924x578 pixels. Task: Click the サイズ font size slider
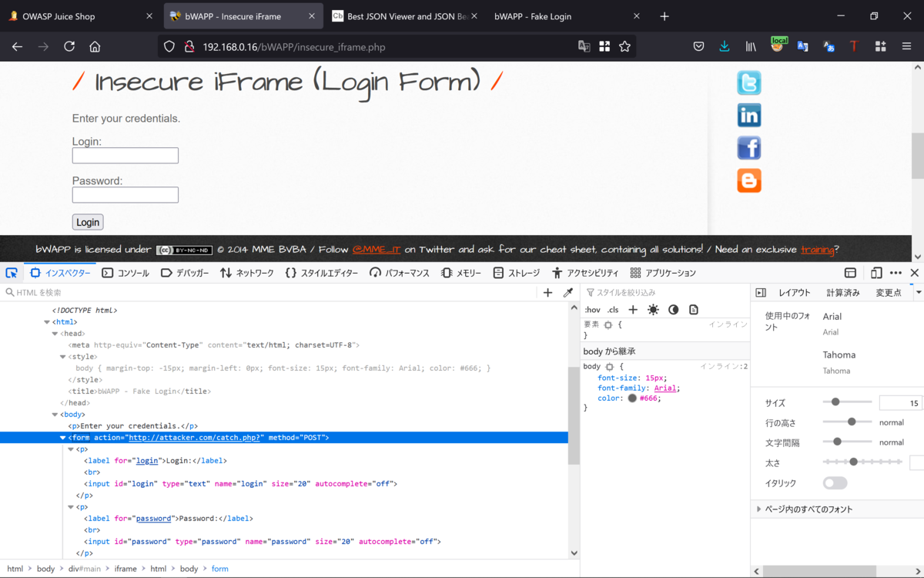point(847,402)
